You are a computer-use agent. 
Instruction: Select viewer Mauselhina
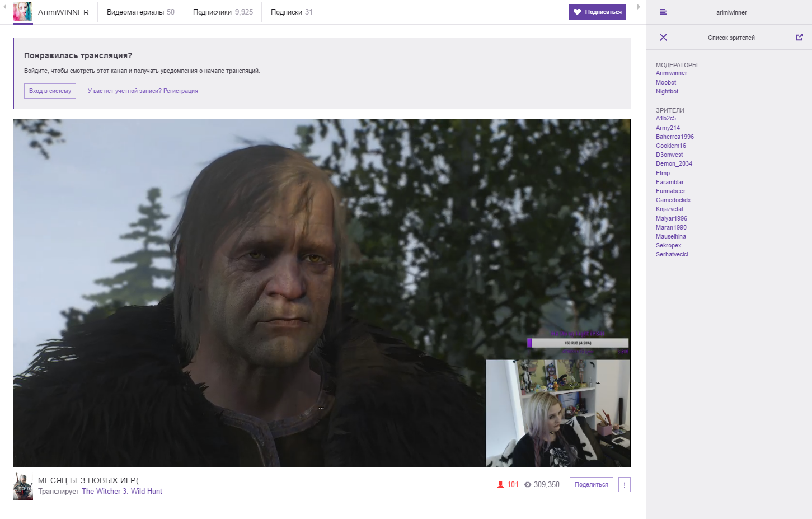[x=671, y=236]
